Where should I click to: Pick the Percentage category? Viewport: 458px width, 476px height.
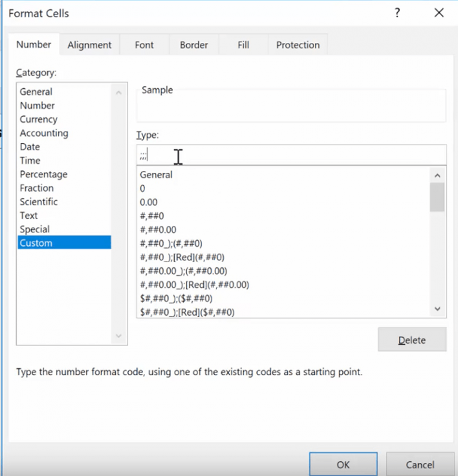click(x=44, y=174)
